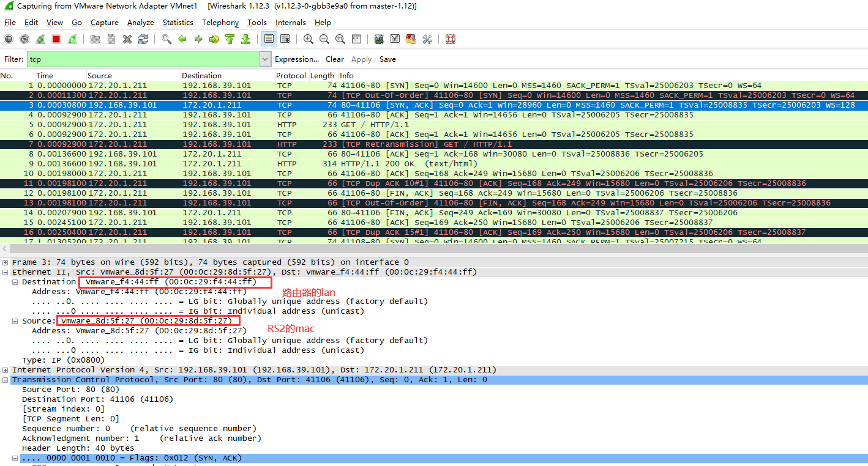Go forward in packet history
This screenshot has width=868, height=466.
(198, 39)
